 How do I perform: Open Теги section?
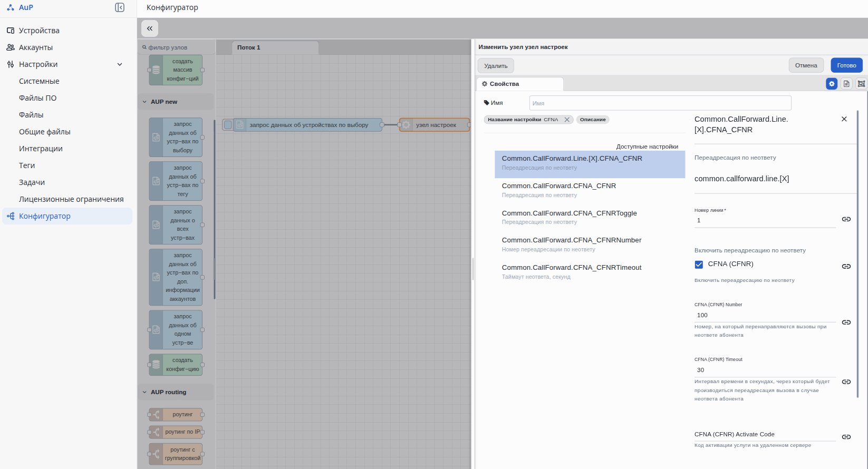click(27, 165)
